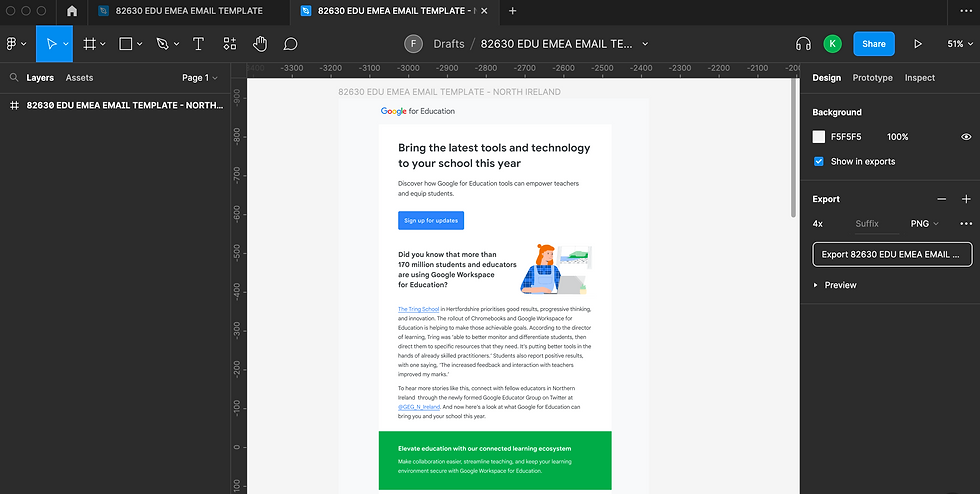The height and width of the screenshot is (494, 980).
Task: Add an export setting with plus icon
Action: click(966, 199)
